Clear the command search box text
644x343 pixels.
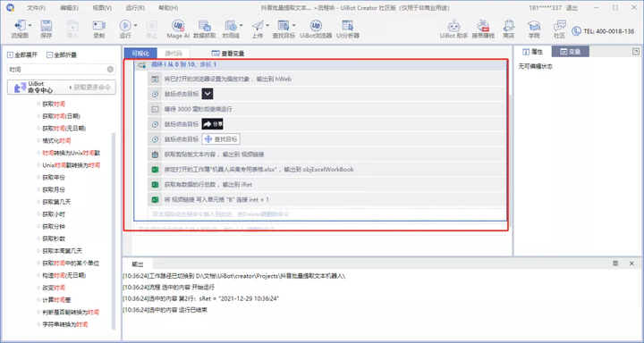(110, 70)
